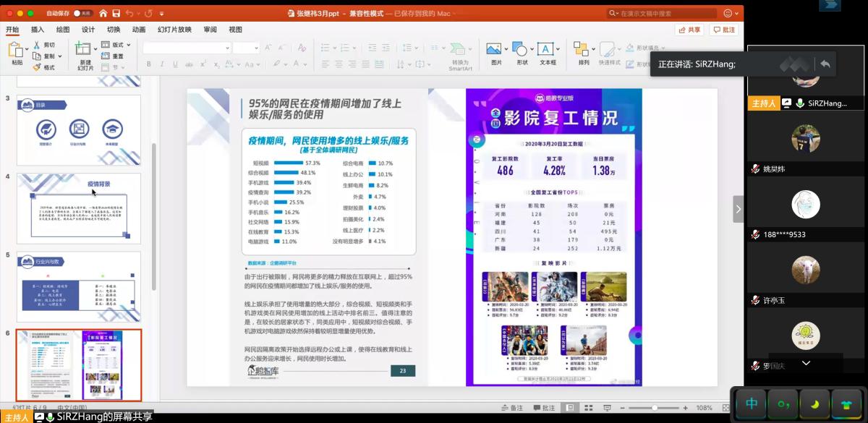Viewport: 868px width, 423px height.
Task: Click the cut (剪切) scissors icon
Action: (36, 45)
